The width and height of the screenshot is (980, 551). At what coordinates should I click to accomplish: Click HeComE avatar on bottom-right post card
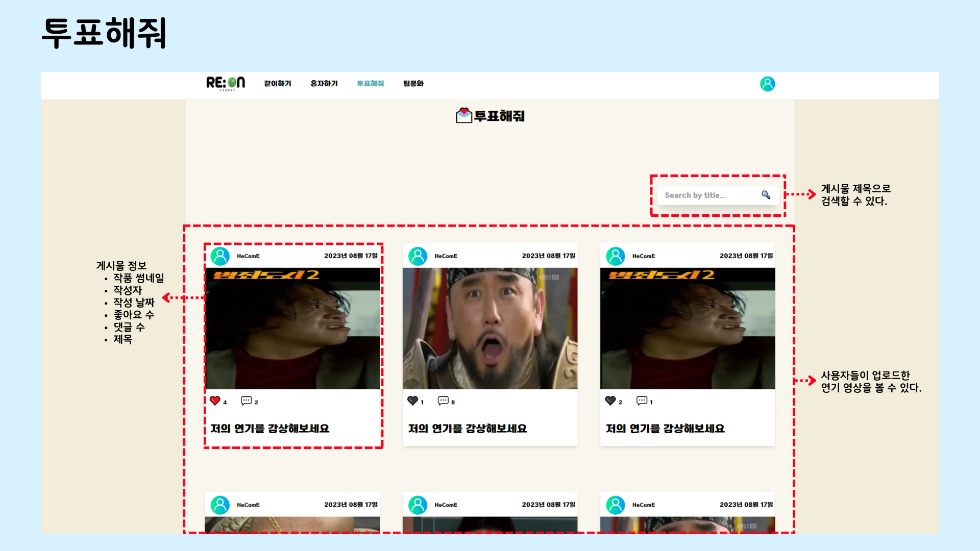click(x=616, y=505)
